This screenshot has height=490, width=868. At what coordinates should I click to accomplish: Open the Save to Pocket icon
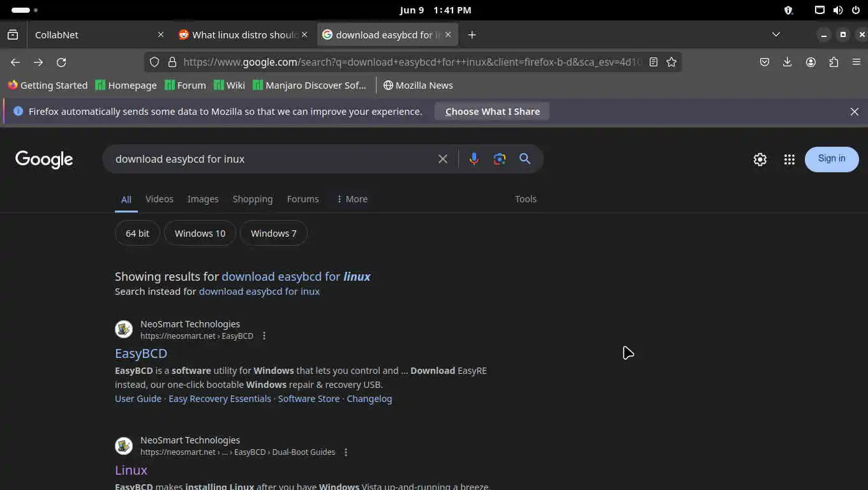(765, 62)
